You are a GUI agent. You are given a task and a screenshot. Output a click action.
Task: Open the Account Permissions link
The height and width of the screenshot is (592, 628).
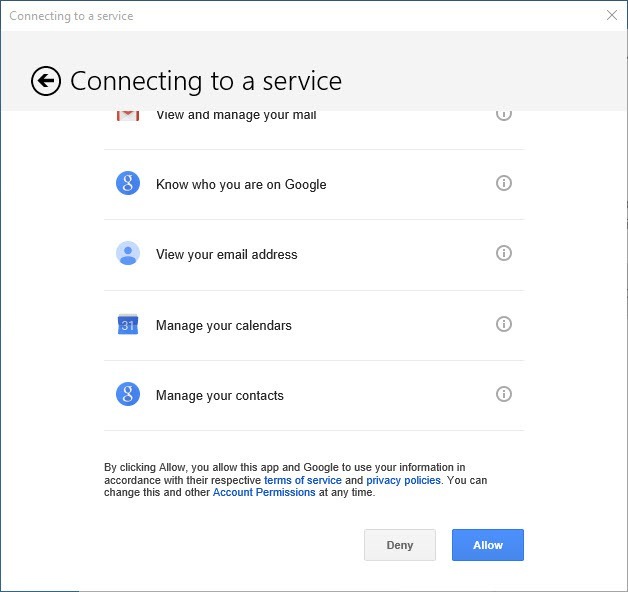click(264, 493)
